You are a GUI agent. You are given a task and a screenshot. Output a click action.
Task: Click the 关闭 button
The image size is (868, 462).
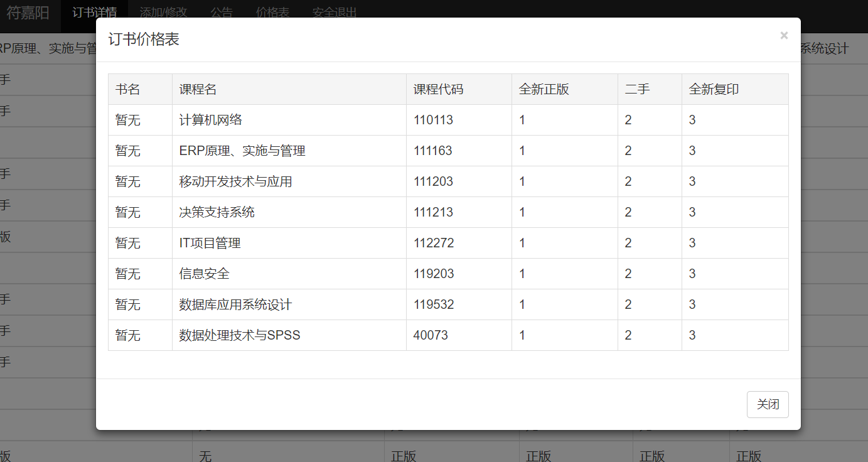(x=768, y=404)
